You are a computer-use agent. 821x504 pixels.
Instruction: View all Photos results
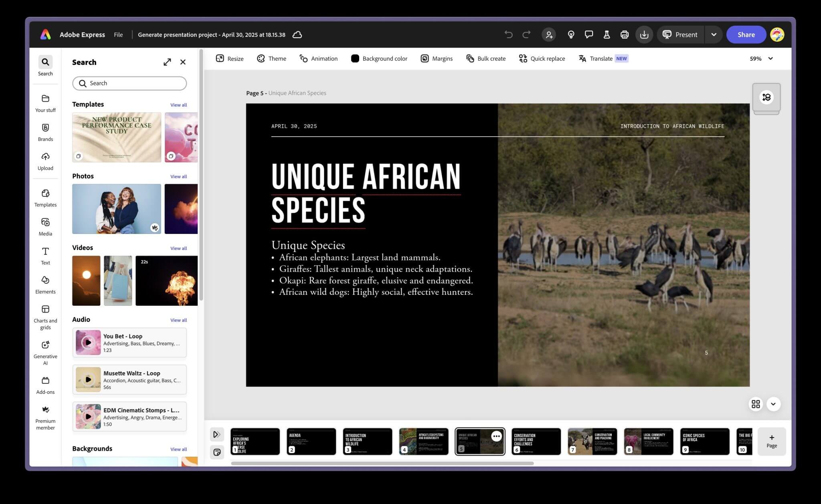coord(179,176)
